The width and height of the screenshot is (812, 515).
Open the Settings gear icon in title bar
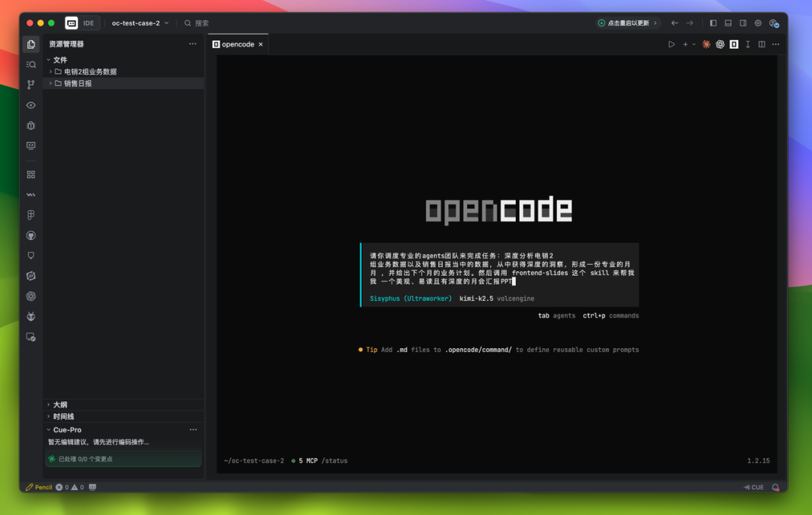(758, 23)
